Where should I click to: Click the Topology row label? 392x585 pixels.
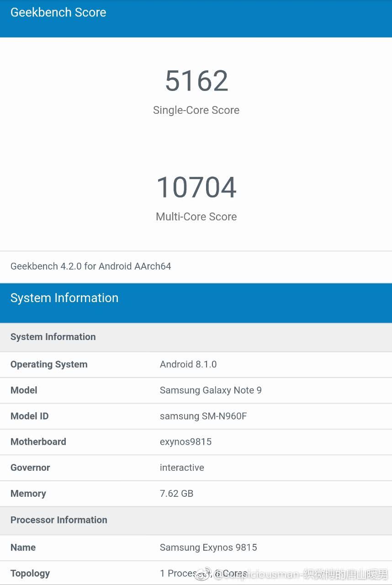click(30, 573)
